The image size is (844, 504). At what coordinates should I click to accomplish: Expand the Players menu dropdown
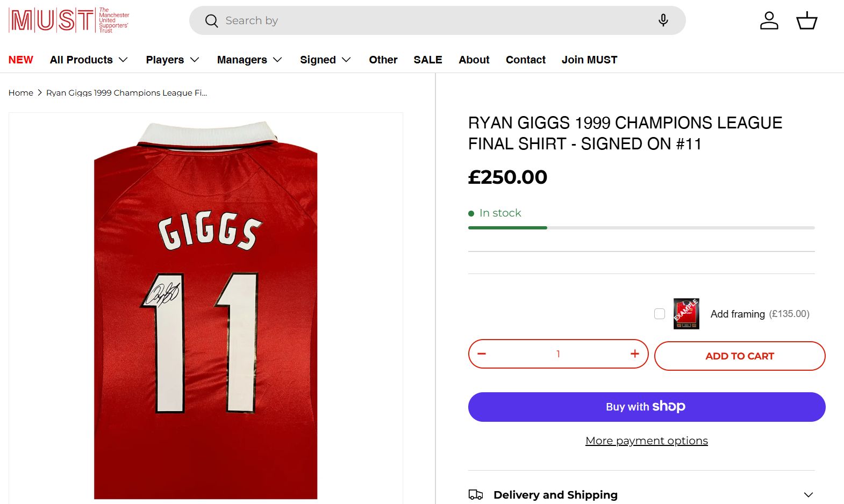coord(172,60)
